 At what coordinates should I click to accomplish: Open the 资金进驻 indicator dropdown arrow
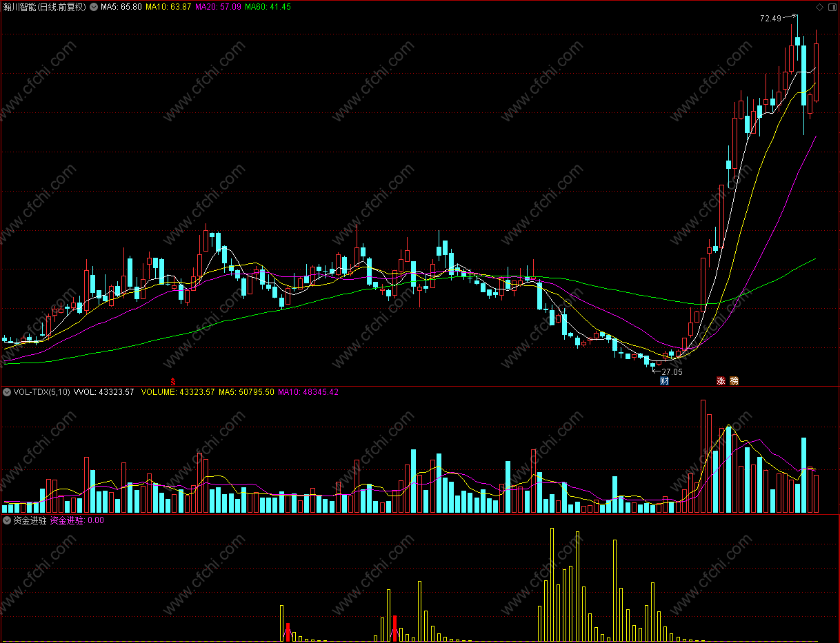(x=7, y=521)
